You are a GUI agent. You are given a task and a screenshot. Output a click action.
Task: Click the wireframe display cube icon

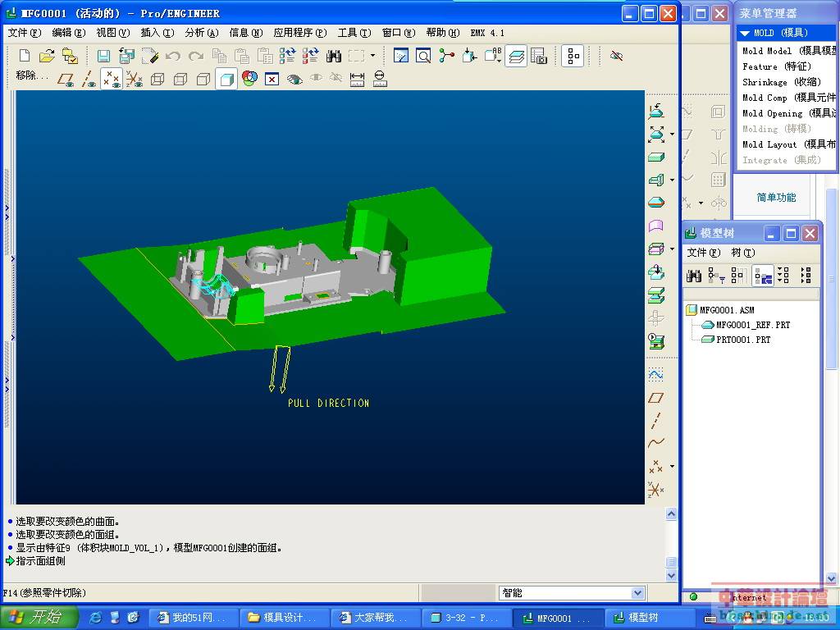157,79
